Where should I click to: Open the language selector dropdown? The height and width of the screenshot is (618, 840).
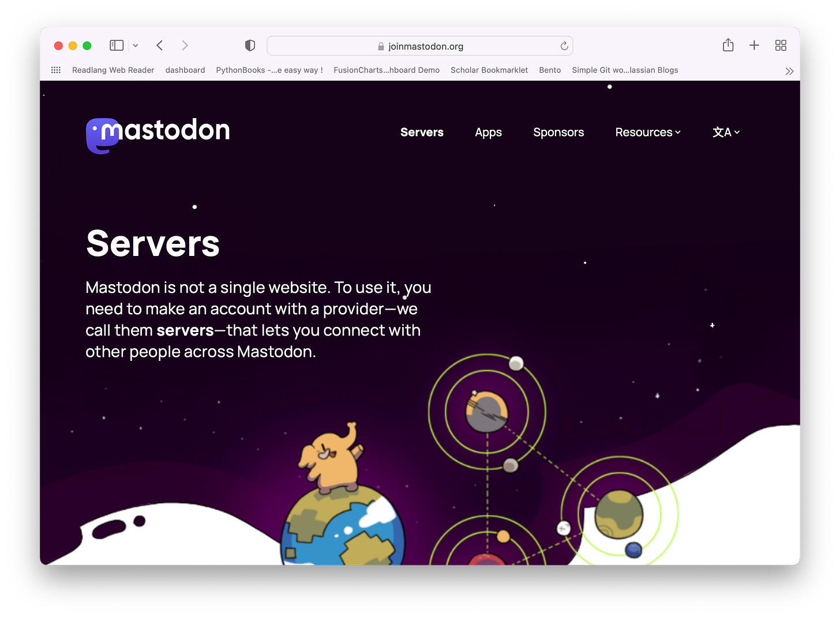[726, 132]
